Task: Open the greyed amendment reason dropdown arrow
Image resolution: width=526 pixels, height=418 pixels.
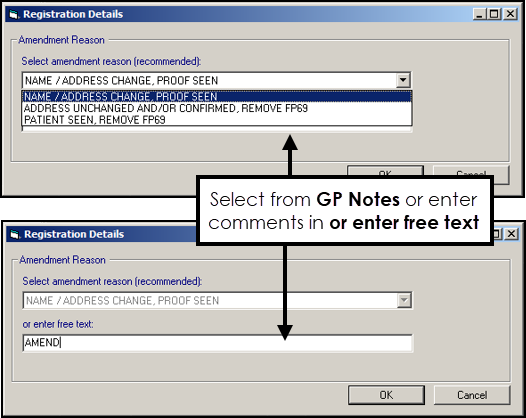Action: [x=404, y=300]
